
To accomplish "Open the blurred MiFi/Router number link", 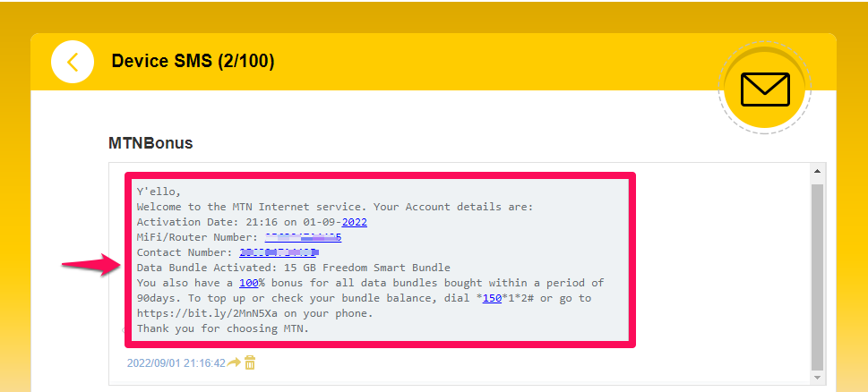I will tap(303, 238).
